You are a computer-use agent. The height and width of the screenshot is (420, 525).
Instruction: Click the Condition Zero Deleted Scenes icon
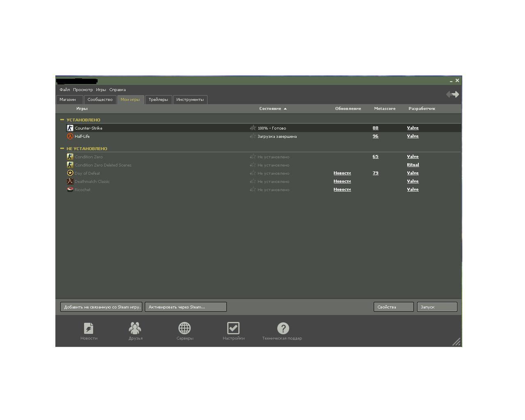[70, 165]
